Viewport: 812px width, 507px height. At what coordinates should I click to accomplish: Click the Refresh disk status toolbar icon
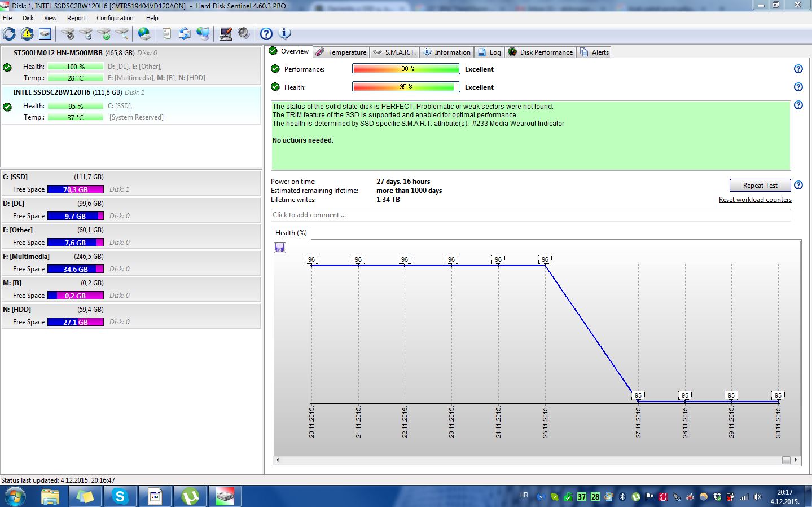pos(9,34)
